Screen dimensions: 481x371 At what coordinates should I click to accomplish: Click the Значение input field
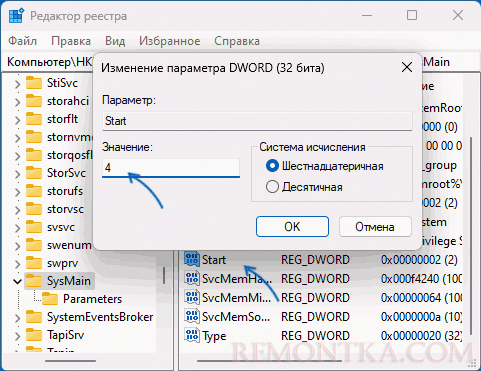pos(171,167)
